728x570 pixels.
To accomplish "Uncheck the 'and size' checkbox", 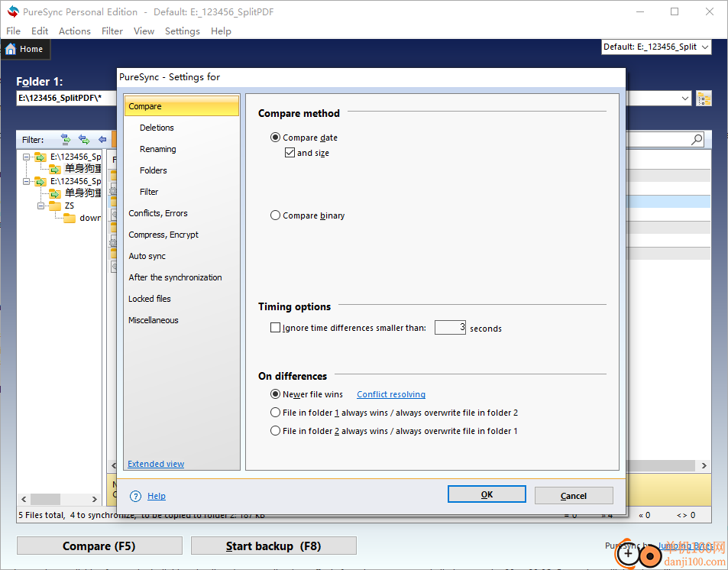I will pyautogui.click(x=290, y=152).
